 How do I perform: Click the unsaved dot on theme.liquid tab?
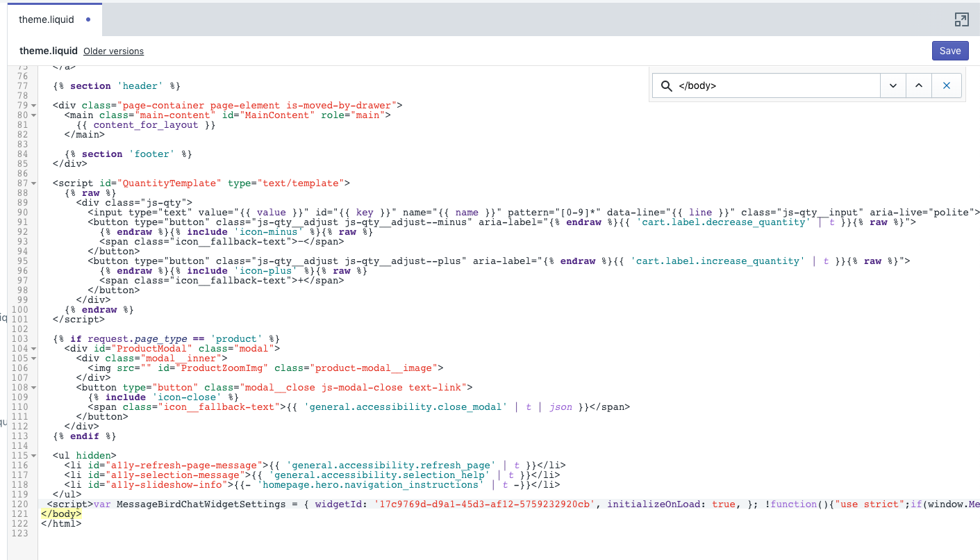pos(88,19)
